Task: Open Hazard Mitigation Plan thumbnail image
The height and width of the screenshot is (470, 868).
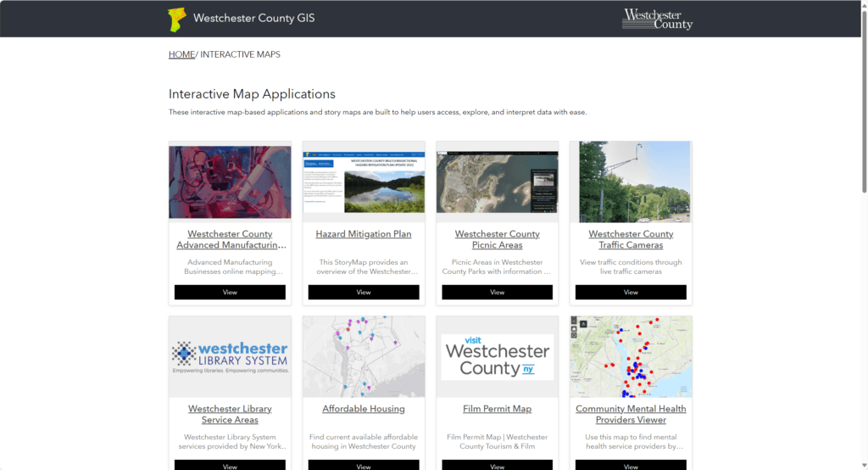Action: click(364, 182)
